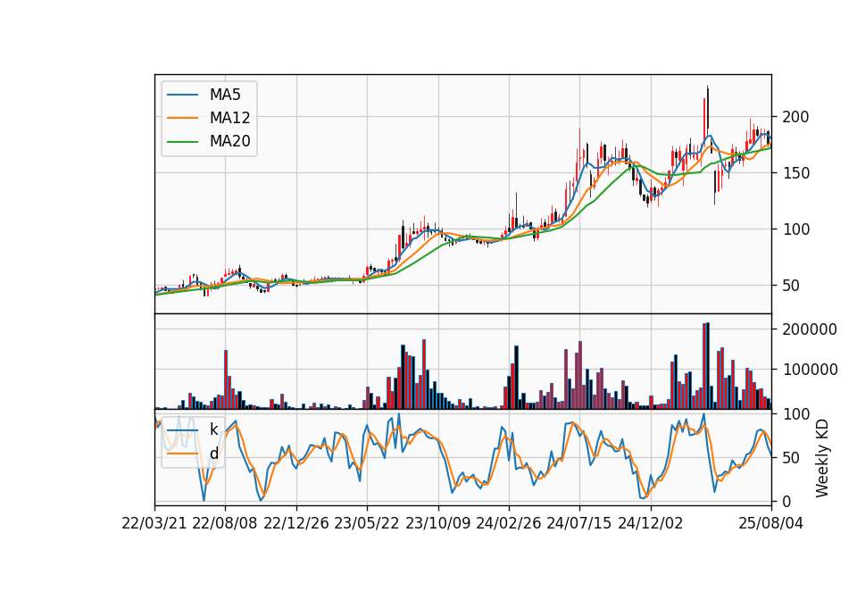Click the 100000 volume axis label

[x=810, y=370]
